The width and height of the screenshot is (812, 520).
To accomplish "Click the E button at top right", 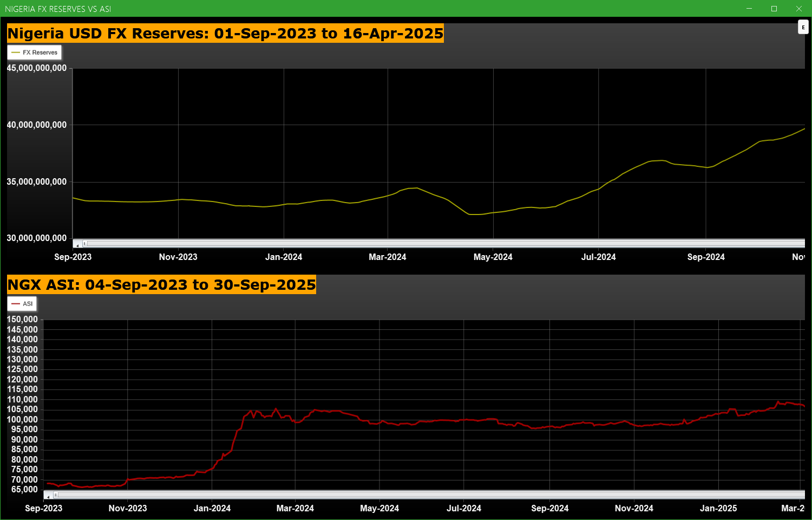I will pos(803,27).
